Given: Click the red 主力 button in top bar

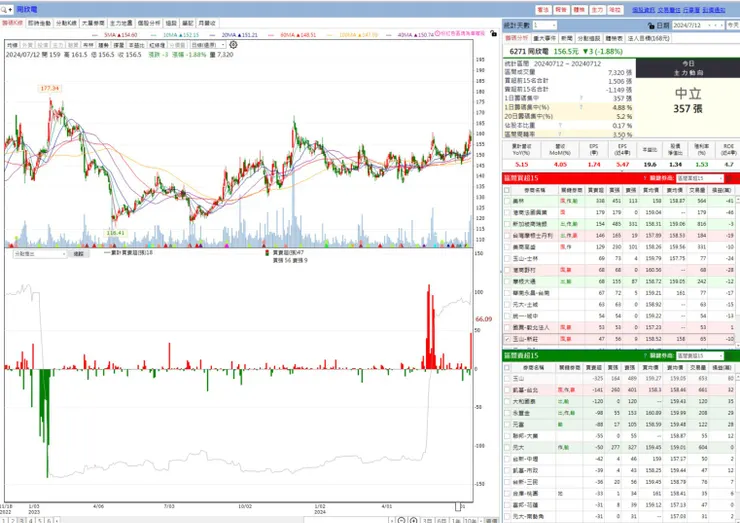Looking at the screenshot, I should click(597, 9).
